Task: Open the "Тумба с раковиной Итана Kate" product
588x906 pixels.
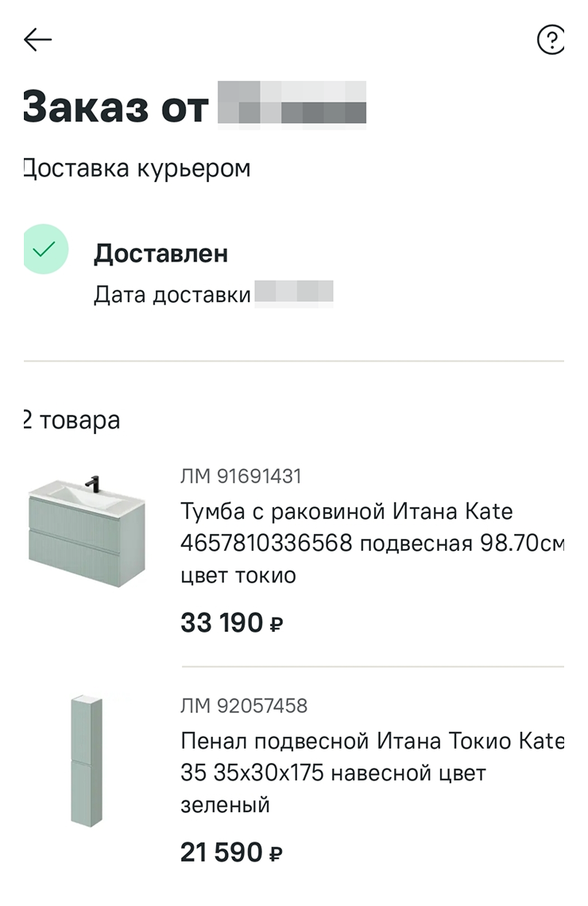Action: point(346,511)
